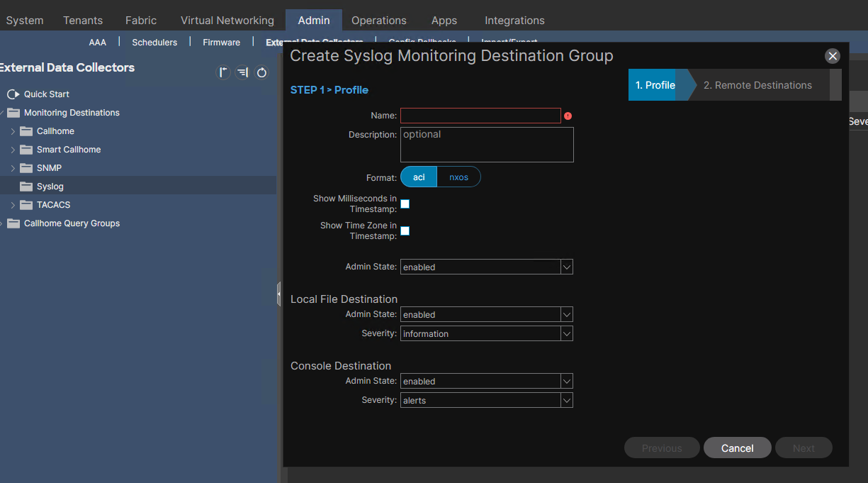Viewport: 868px width, 483px height.
Task: Select the 1. Profile wizard step
Action: tap(655, 85)
